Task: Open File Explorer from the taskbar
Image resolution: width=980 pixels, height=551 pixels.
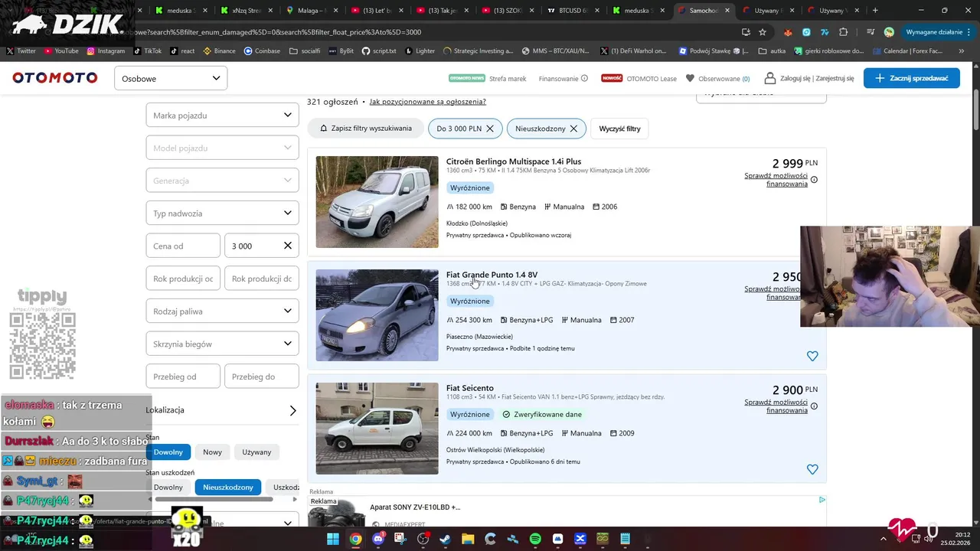Action: (x=467, y=539)
